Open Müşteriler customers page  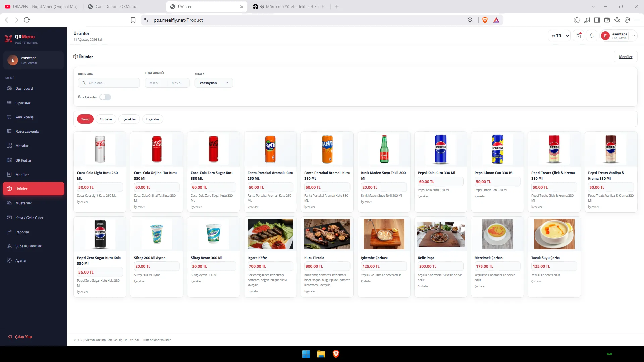34,203
